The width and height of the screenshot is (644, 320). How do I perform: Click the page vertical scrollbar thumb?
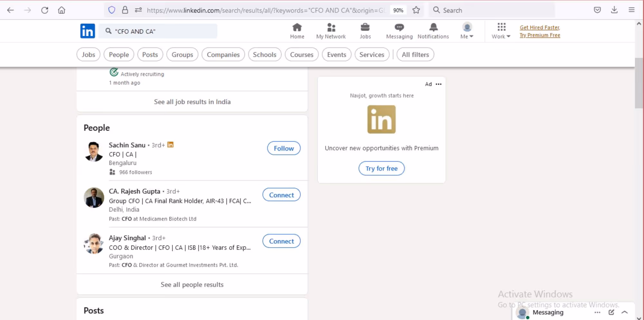pyautogui.click(x=639, y=83)
